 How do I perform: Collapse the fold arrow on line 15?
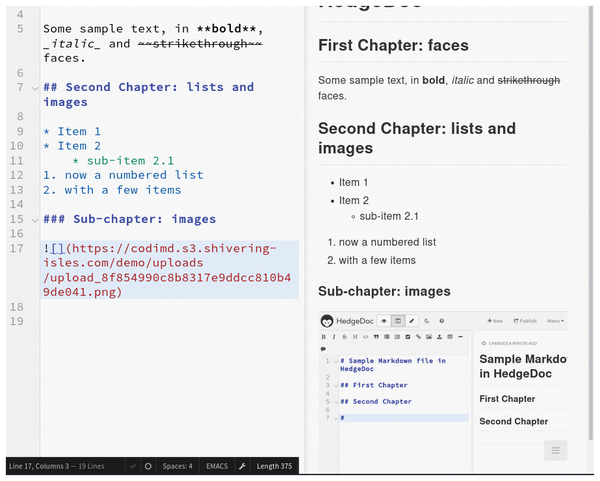point(35,220)
